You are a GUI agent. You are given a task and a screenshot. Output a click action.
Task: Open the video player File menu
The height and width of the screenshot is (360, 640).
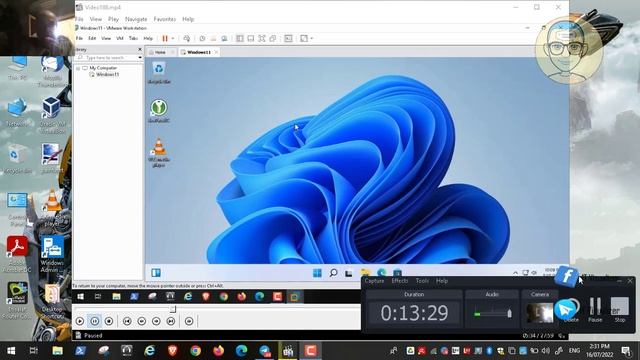tap(79, 19)
